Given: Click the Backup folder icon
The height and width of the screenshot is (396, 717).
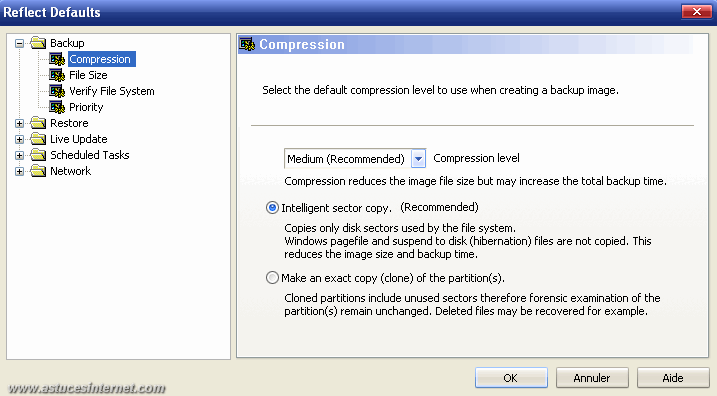Looking at the screenshot, I should click(38, 43).
